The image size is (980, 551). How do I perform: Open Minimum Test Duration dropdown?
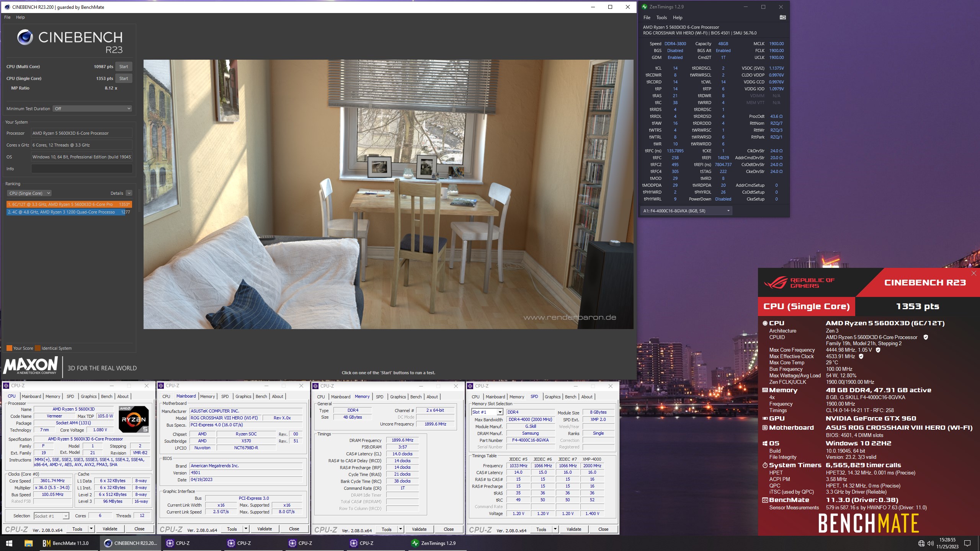92,109
